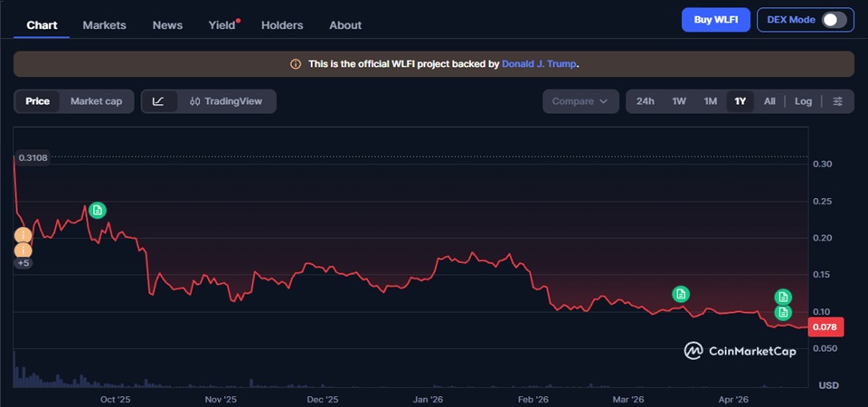
Task: Click the Jan '26 axis label
Action: tap(429, 399)
